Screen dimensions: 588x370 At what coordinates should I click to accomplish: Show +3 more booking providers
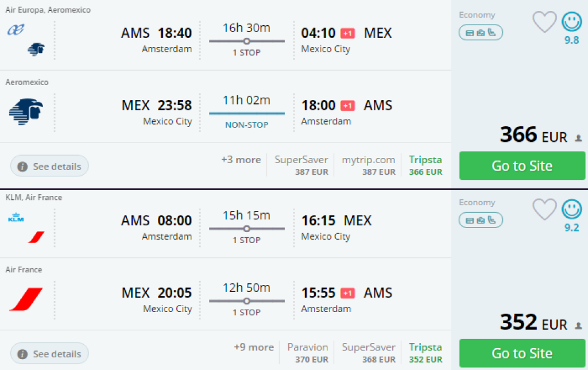[x=241, y=160]
